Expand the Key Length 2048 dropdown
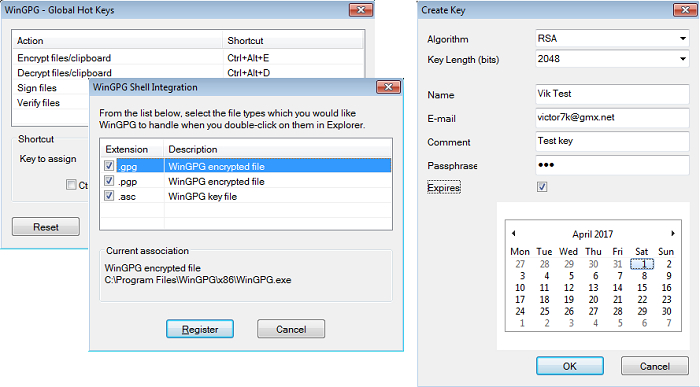700x387 pixels. [x=612, y=58]
